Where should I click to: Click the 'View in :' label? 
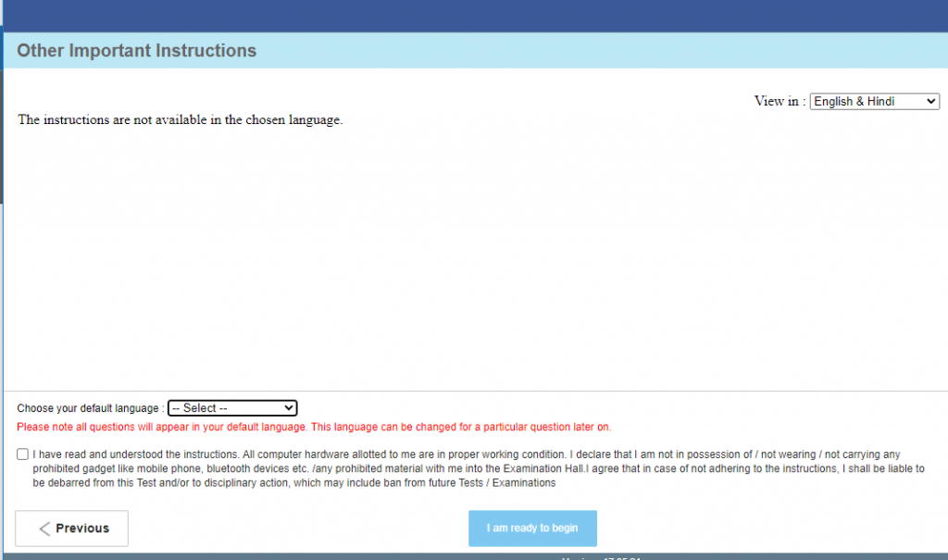pos(778,101)
